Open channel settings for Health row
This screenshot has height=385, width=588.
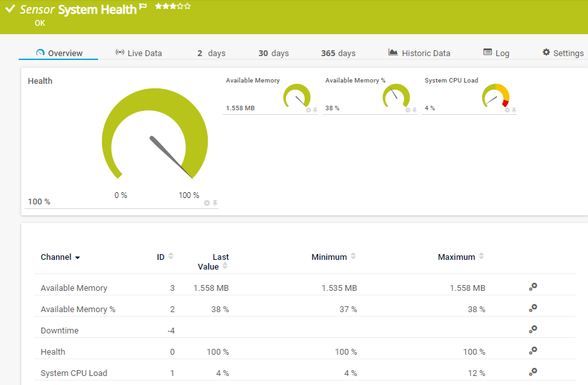click(x=532, y=351)
